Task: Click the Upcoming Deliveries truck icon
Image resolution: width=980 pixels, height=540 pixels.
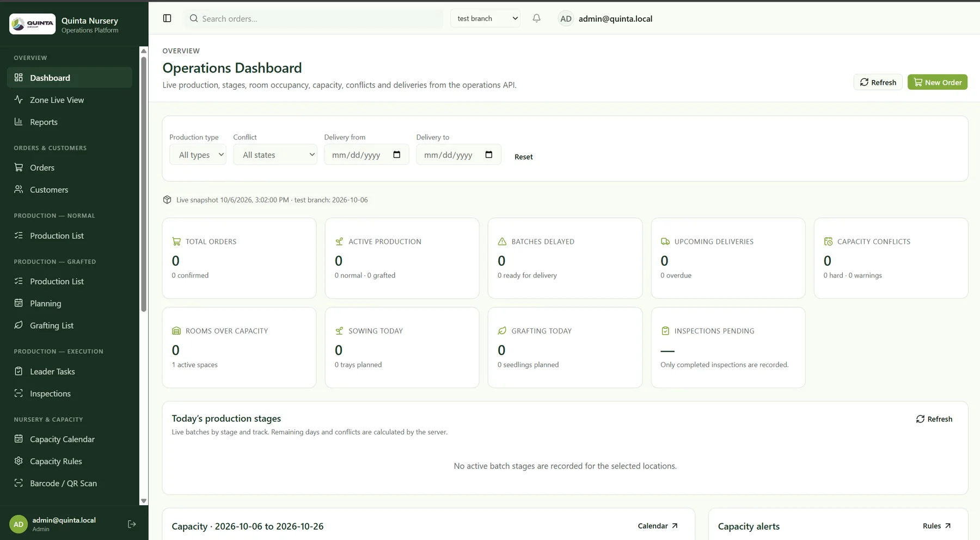Action: 665,241
